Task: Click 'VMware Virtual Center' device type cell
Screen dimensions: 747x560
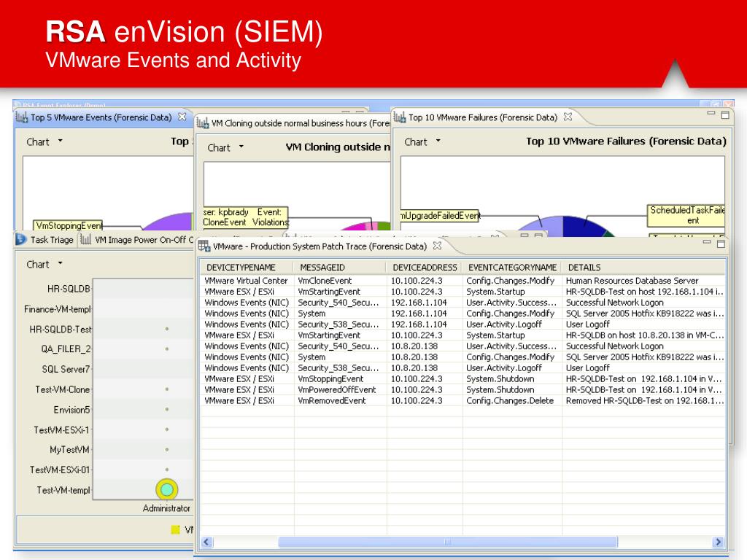Action: [246, 281]
